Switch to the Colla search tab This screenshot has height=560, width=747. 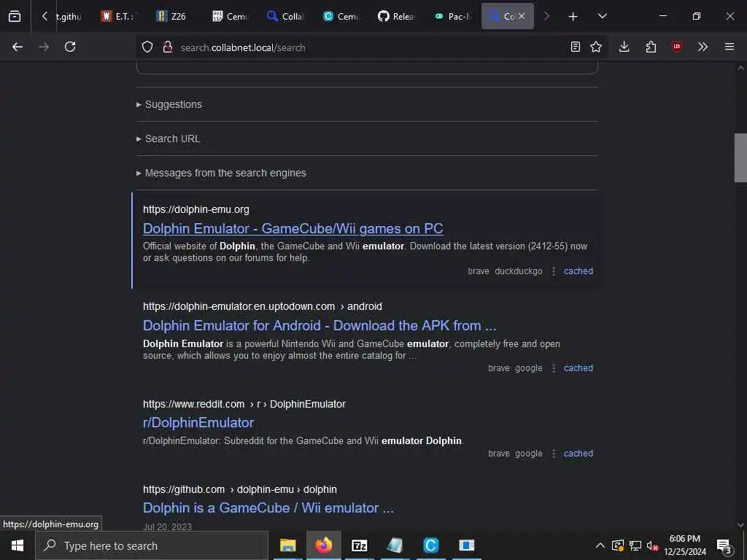coord(285,17)
